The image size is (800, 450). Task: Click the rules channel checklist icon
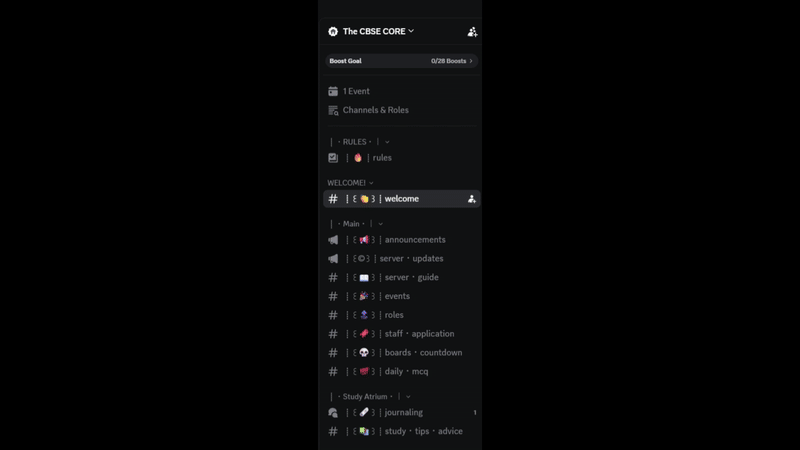coord(333,158)
